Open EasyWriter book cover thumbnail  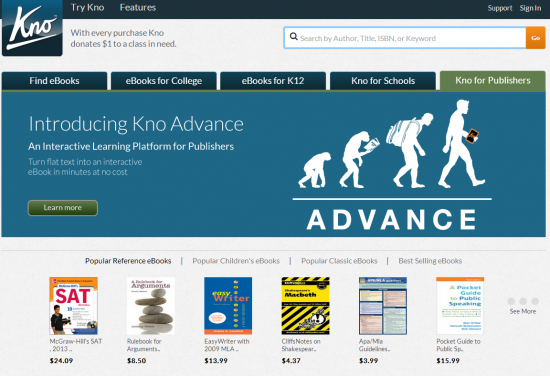point(228,306)
